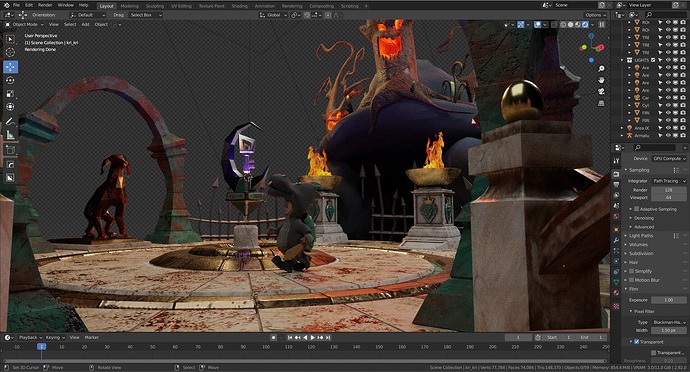This screenshot has height=372, width=690.
Task: Hide the Armatu object with eye icon
Action: pyautogui.click(x=668, y=136)
